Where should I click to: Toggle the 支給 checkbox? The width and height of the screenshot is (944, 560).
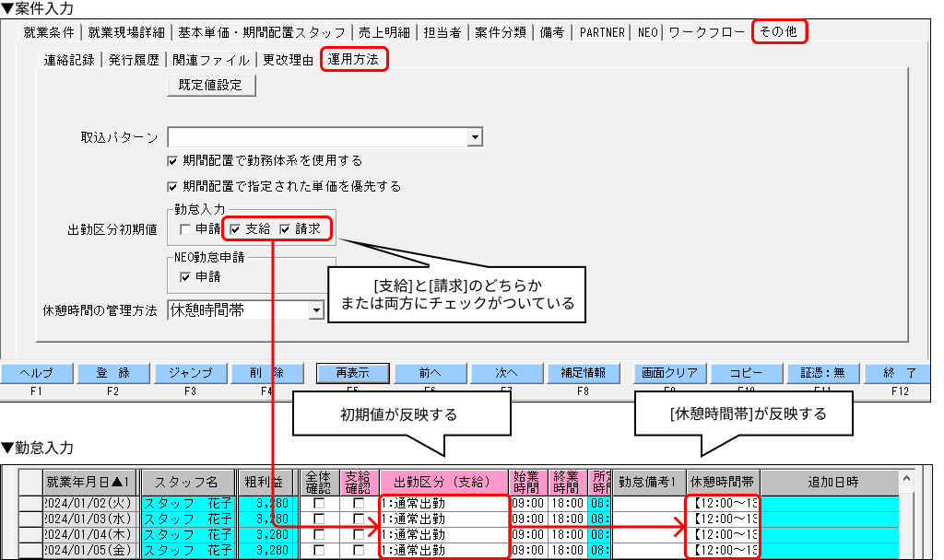[x=235, y=229]
